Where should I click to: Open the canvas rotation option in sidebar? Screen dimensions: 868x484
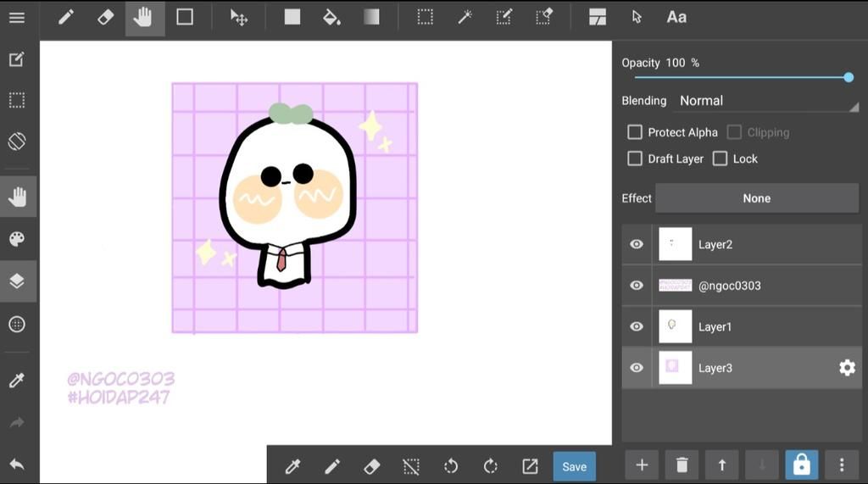point(17,142)
